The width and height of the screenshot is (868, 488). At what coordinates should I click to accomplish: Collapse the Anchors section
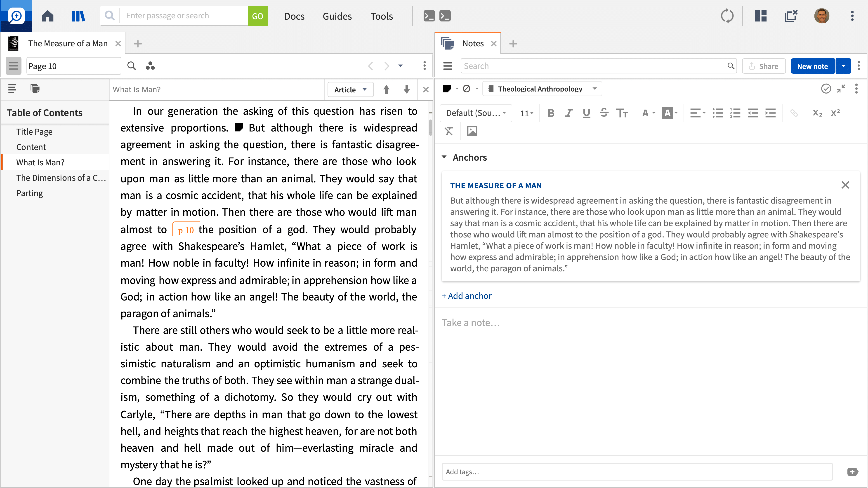click(444, 157)
